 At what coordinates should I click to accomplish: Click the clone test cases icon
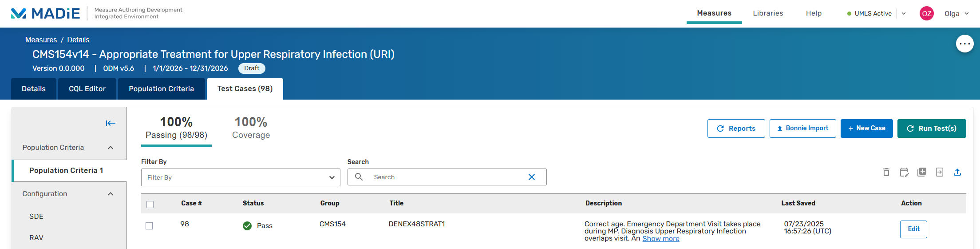[x=922, y=172]
